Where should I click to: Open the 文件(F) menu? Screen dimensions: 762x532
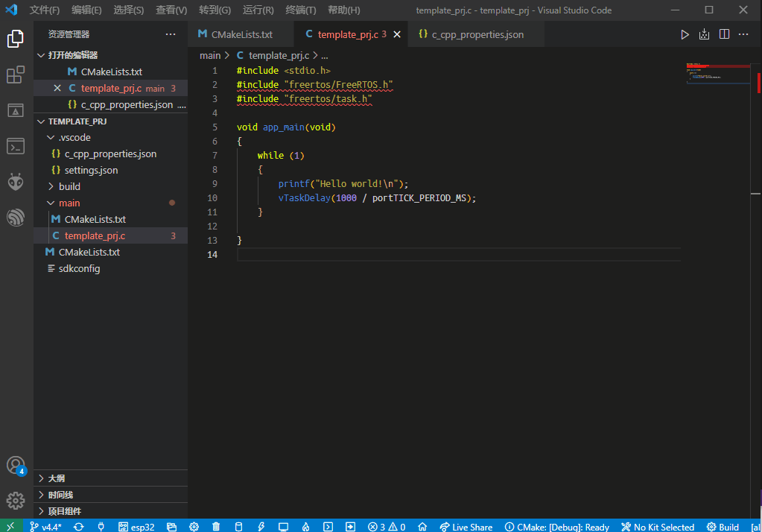(x=44, y=10)
